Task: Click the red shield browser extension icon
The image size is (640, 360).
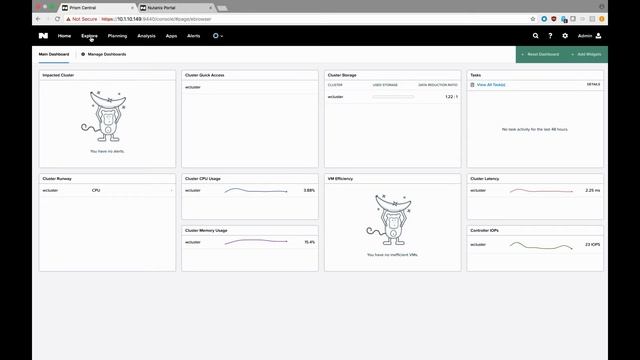Action: point(554,19)
